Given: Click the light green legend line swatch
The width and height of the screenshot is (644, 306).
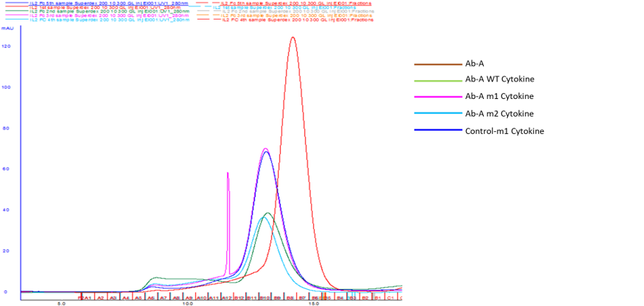Looking at the screenshot, I should pos(438,81).
